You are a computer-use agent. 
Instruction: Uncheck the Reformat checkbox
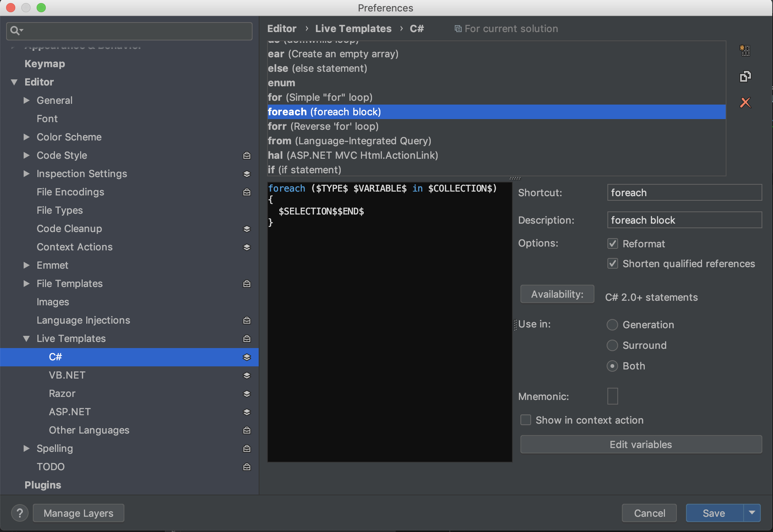click(x=613, y=243)
